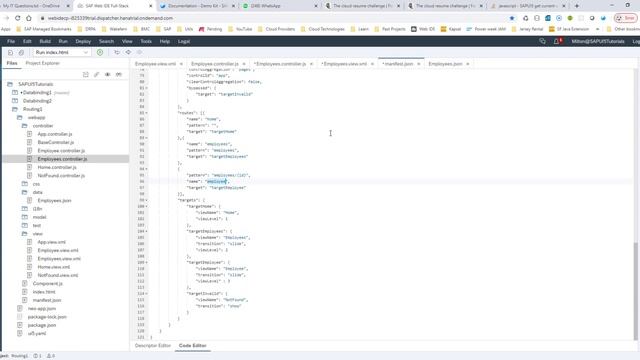Open the Tools menu

[146, 41]
